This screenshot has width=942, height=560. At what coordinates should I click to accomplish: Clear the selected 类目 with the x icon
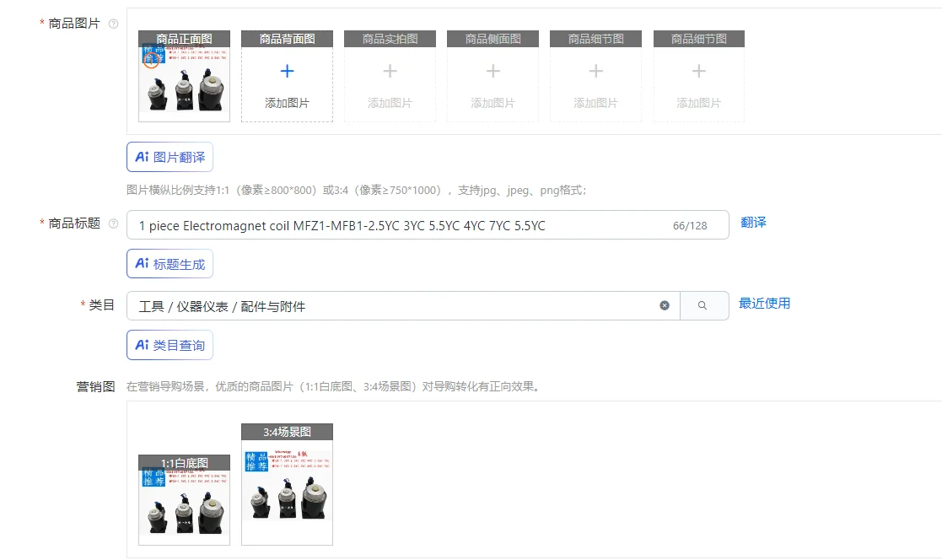click(x=665, y=305)
